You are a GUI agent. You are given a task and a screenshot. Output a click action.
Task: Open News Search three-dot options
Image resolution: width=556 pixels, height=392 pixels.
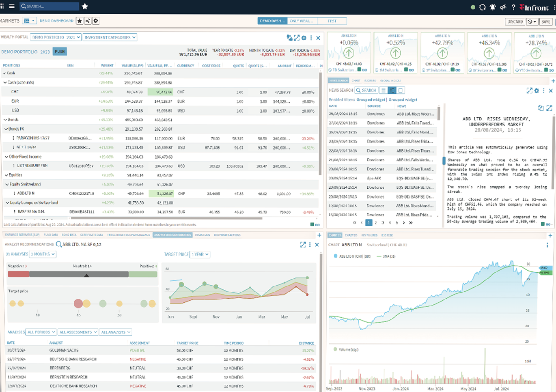pos(544,91)
